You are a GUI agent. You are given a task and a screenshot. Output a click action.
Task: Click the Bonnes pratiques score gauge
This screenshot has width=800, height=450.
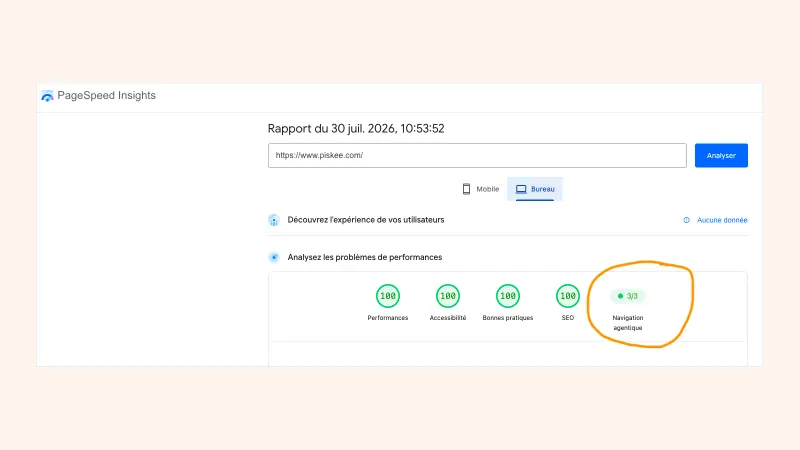coord(508,296)
